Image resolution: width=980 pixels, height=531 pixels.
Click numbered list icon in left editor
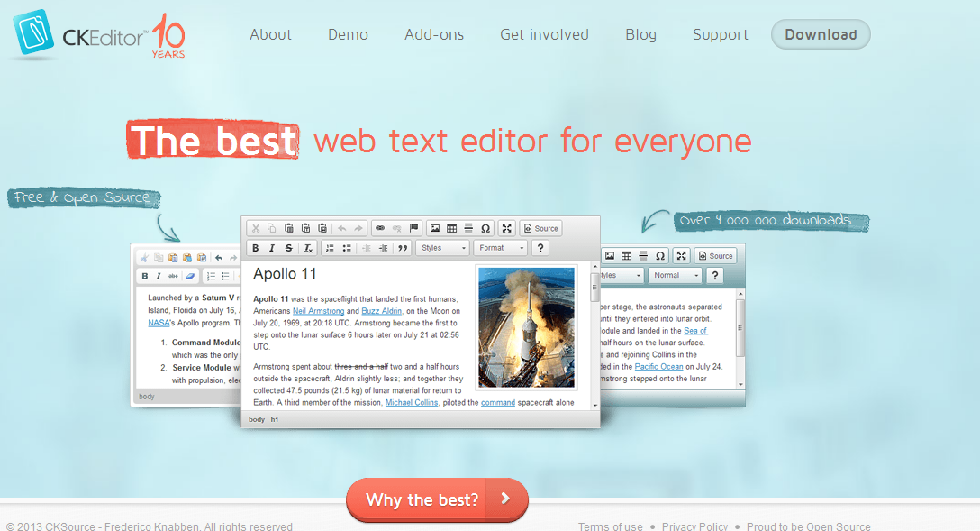click(212, 276)
